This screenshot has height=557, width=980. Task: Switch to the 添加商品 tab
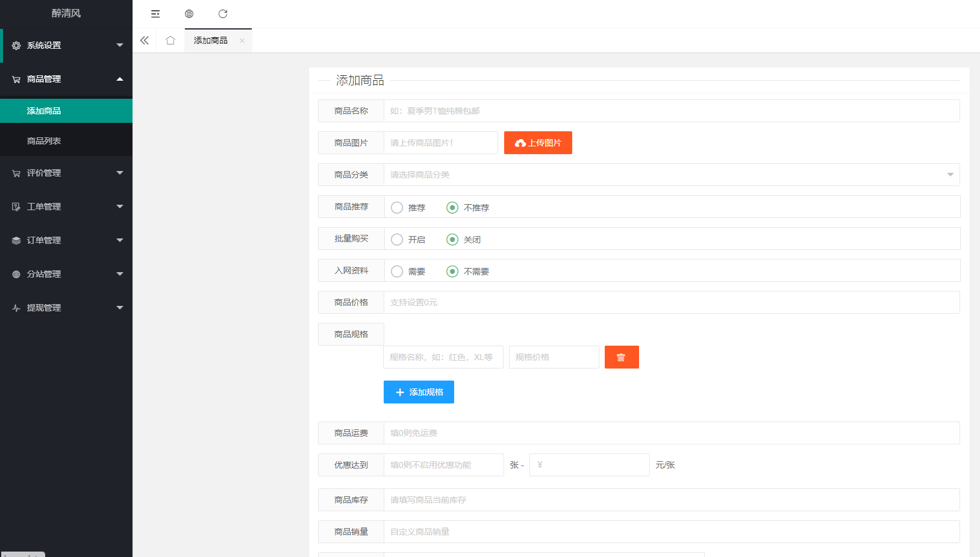tap(210, 40)
